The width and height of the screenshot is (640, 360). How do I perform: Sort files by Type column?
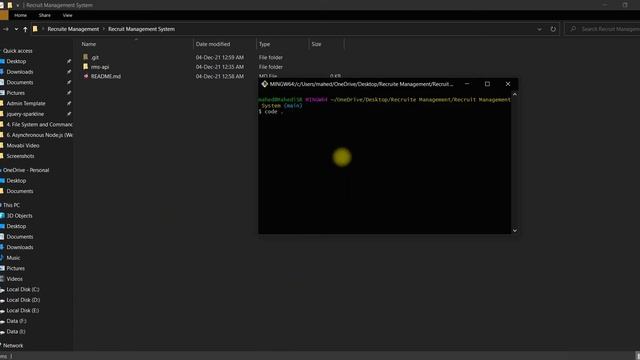(264, 44)
